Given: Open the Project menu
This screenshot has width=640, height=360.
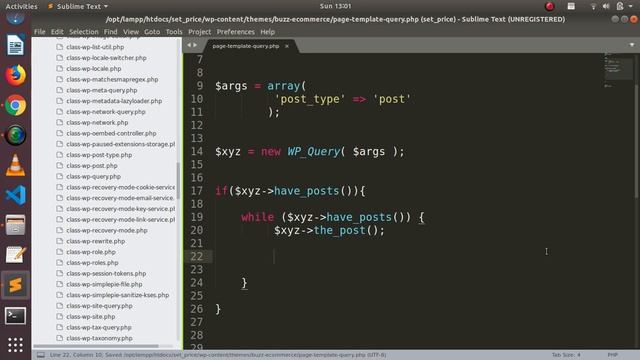Looking at the screenshot, I should pos(200,32).
